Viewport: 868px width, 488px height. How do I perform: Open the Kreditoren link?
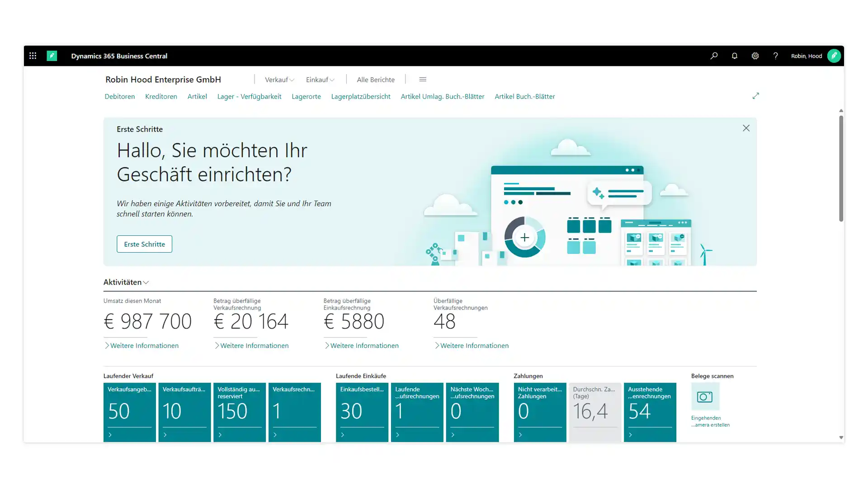coord(161,96)
